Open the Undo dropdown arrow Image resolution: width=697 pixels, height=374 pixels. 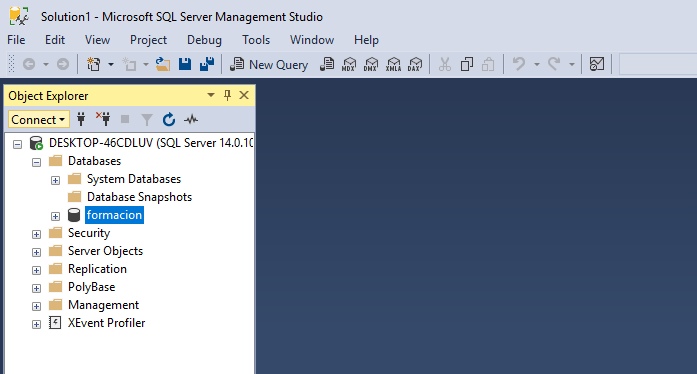537,64
